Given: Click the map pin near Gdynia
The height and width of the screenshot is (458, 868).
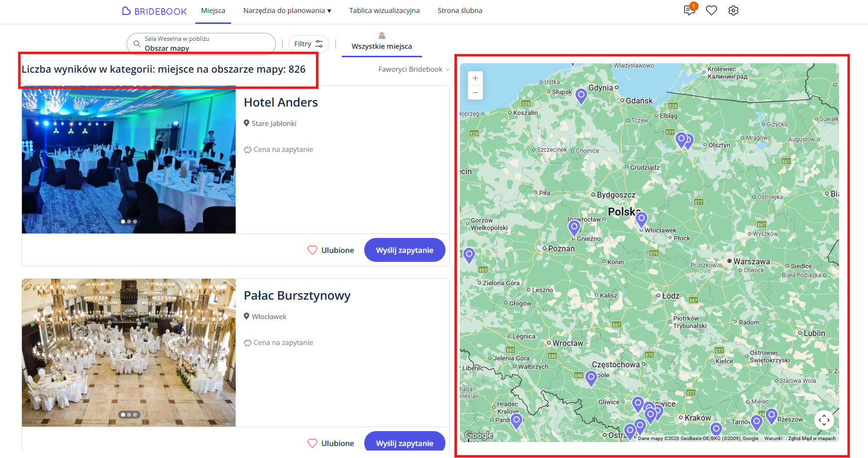Looking at the screenshot, I should click(x=581, y=95).
